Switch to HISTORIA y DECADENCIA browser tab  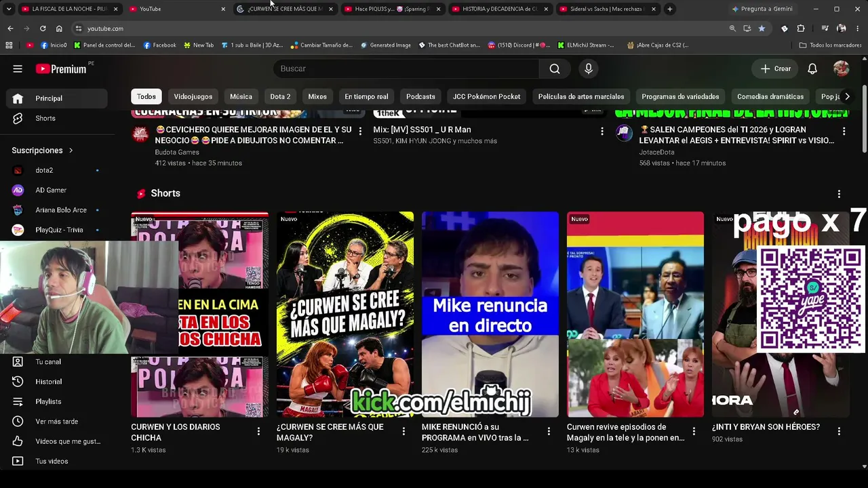[500, 9]
